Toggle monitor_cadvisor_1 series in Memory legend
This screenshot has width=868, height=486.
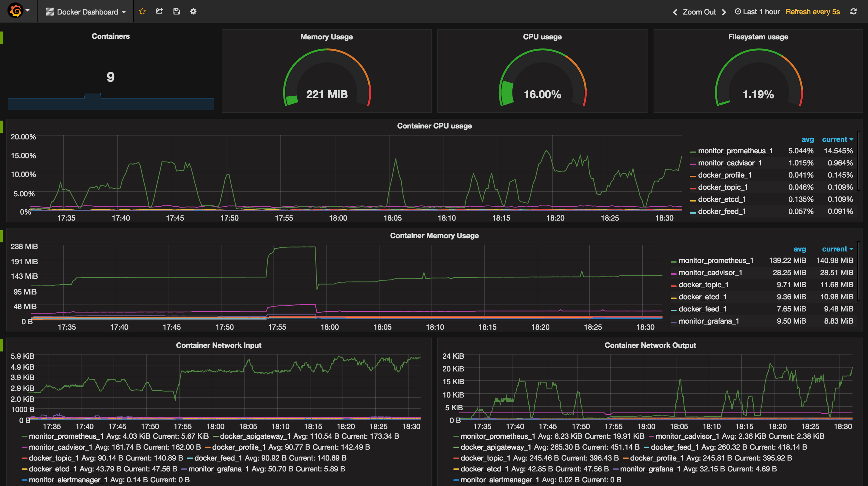coord(710,273)
